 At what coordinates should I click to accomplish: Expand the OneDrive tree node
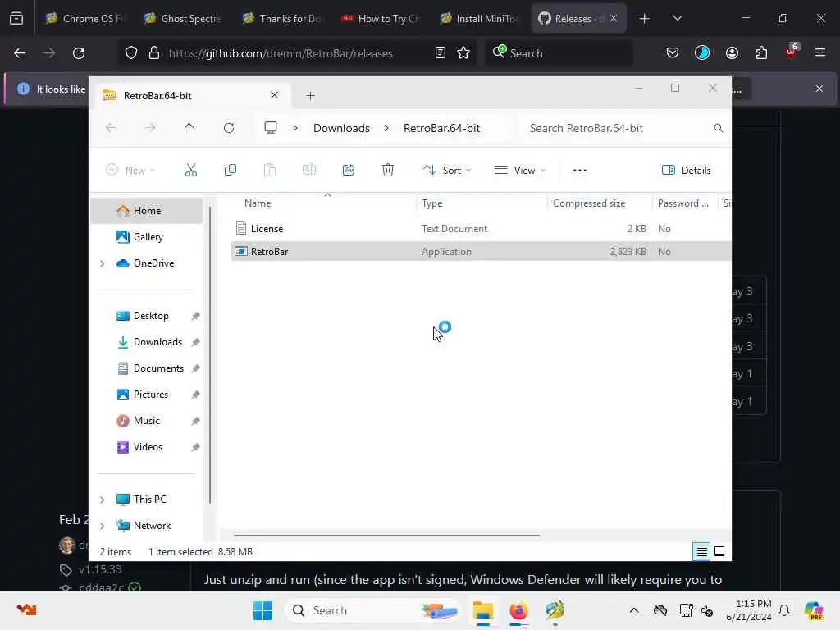point(103,263)
